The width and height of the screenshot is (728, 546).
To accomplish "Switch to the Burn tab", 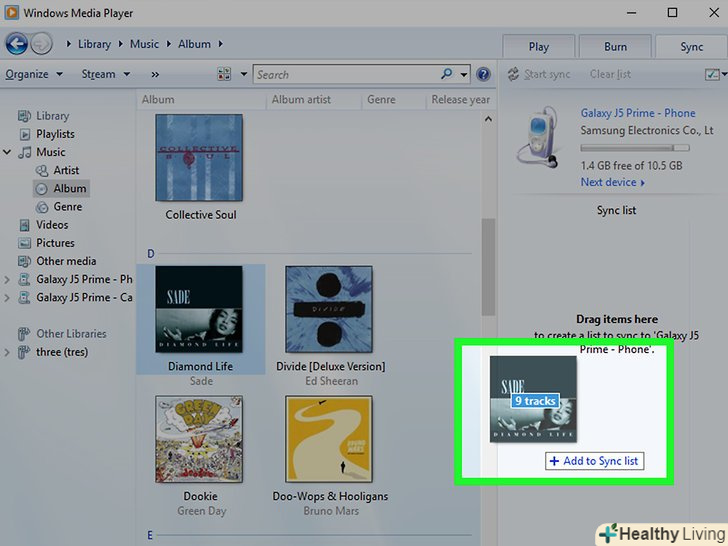I will (x=615, y=46).
